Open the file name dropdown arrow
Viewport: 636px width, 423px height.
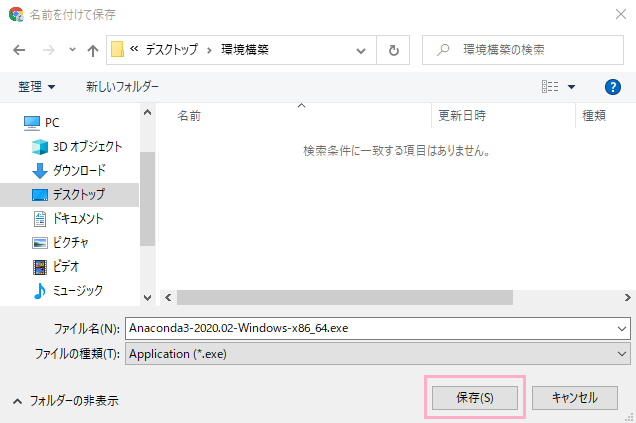pyautogui.click(x=621, y=329)
